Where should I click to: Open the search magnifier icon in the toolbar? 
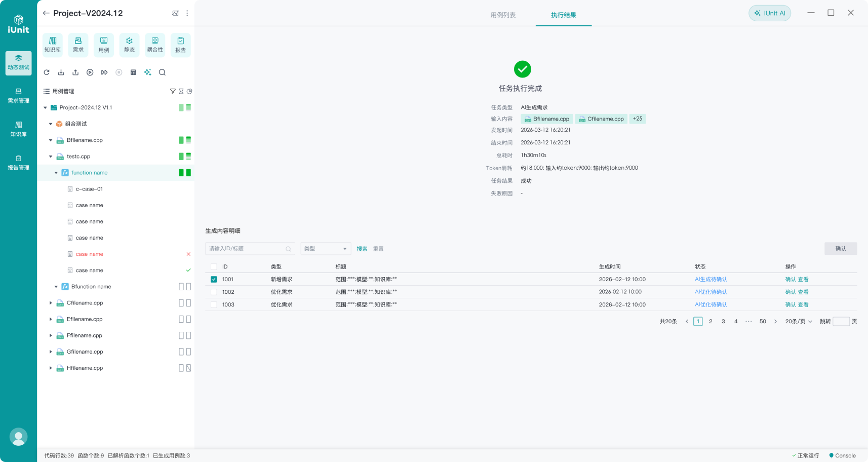pos(162,72)
